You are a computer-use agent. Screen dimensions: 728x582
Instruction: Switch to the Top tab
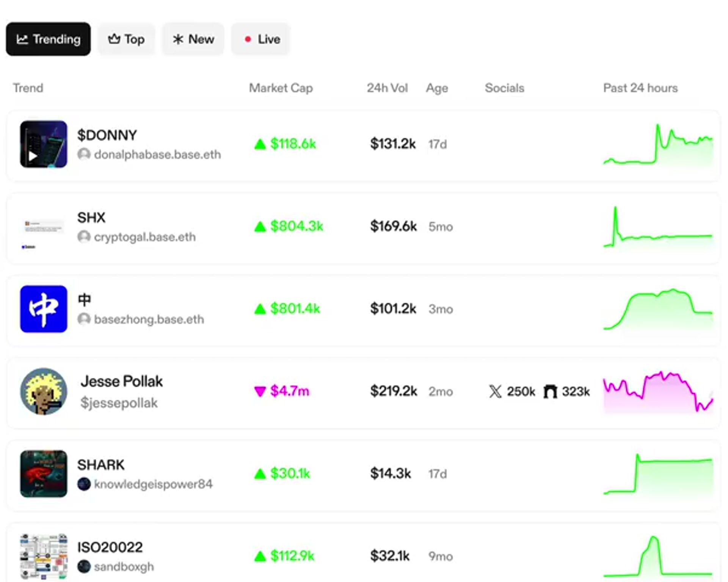(x=126, y=39)
